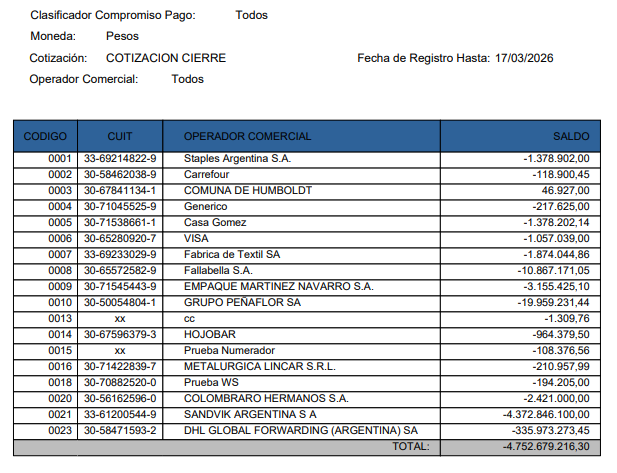Select saldo -1.874.044,86
Image resolution: width=617 pixels, height=473 pixels.
[556, 255]
